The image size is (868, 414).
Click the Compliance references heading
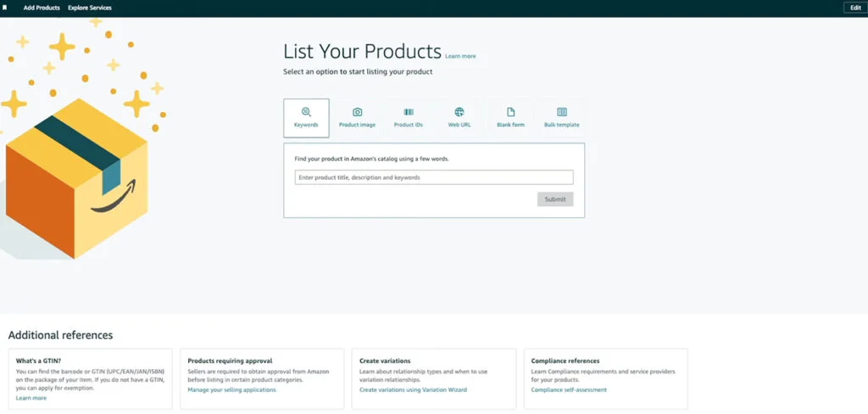[565, 361]
